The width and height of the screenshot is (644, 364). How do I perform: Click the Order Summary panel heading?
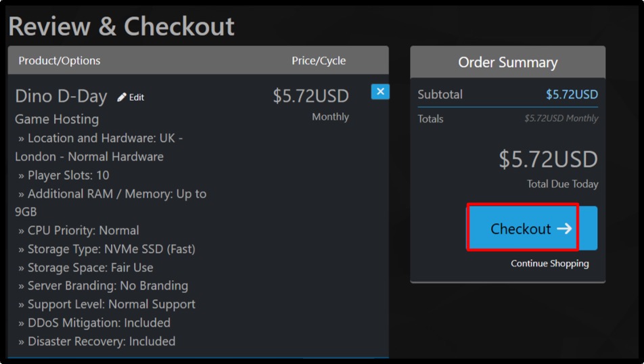507,62
